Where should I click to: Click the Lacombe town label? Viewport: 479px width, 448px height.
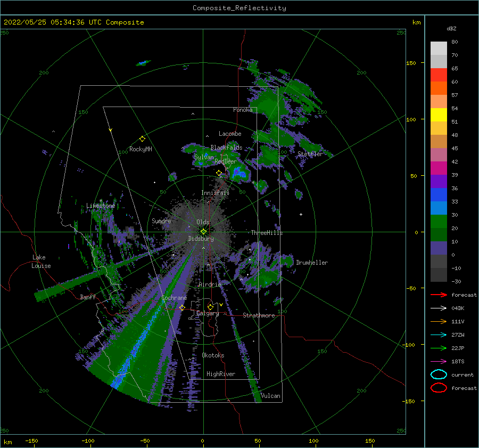pos(230,134)
